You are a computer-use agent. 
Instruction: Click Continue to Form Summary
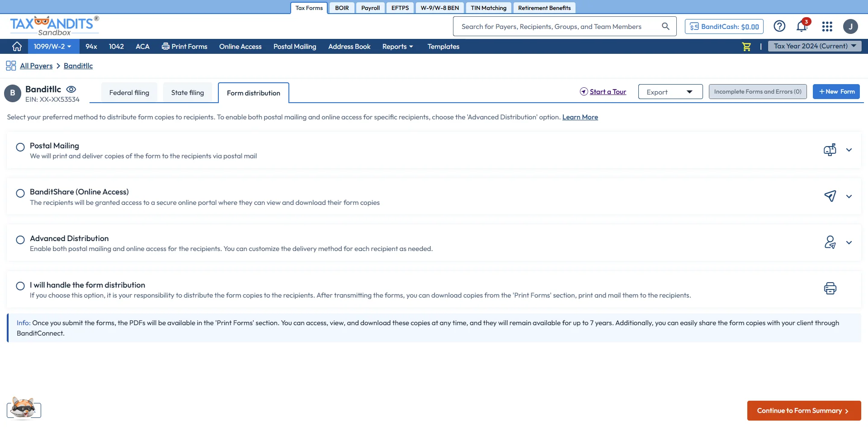pyautogui.click(x=804, y=410)
